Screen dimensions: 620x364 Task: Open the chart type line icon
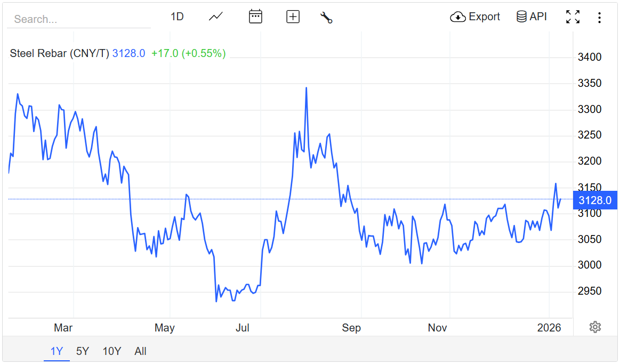click(215, 17)
